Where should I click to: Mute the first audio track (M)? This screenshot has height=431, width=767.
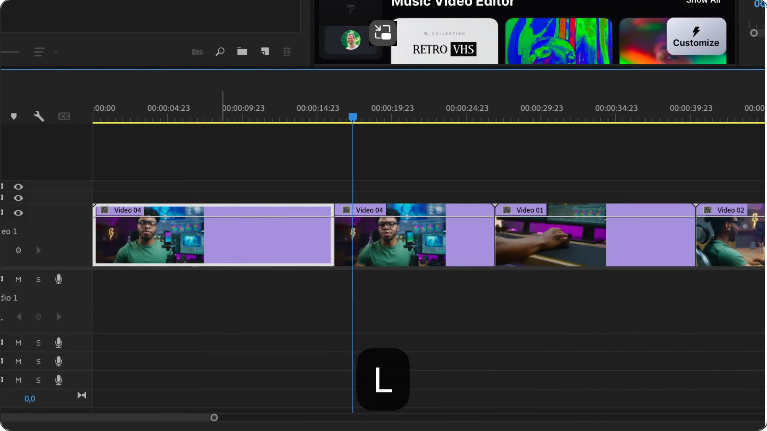[18, 279]
